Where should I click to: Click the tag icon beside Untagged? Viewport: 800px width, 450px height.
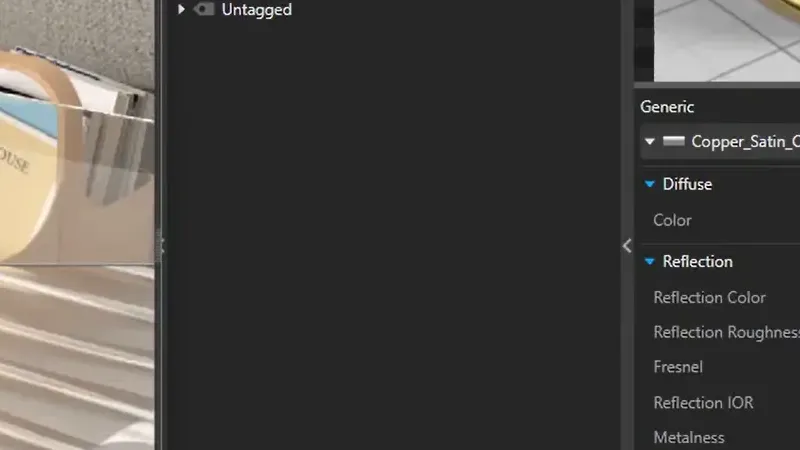tap(204, 9)
